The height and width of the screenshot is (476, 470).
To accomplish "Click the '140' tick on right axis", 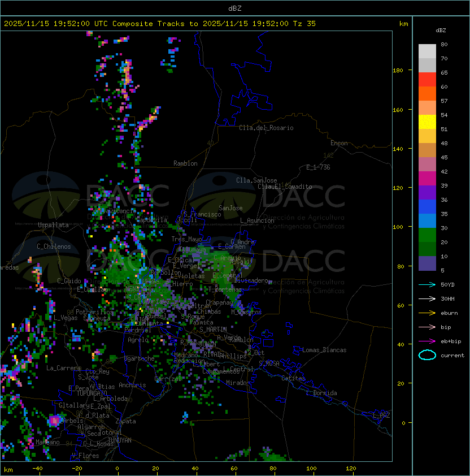I will (x=398, y=149).
